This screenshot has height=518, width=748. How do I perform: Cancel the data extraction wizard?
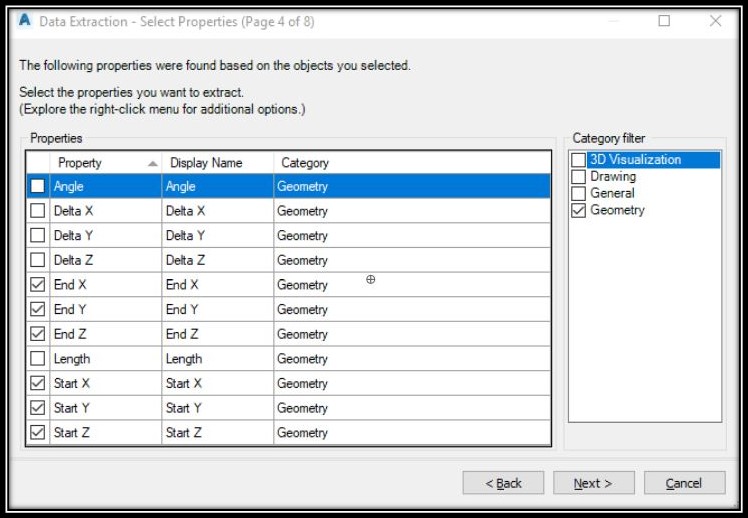[x=685, y=483]
